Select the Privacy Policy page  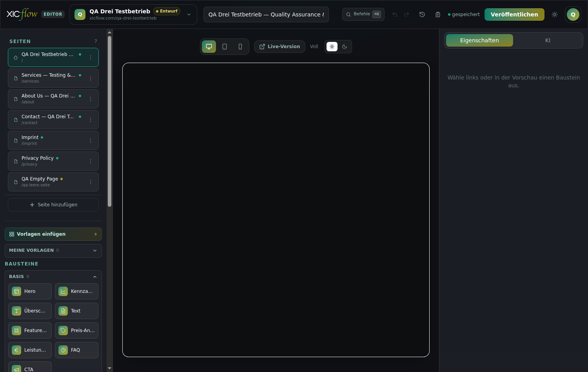[x=53, y=161]
